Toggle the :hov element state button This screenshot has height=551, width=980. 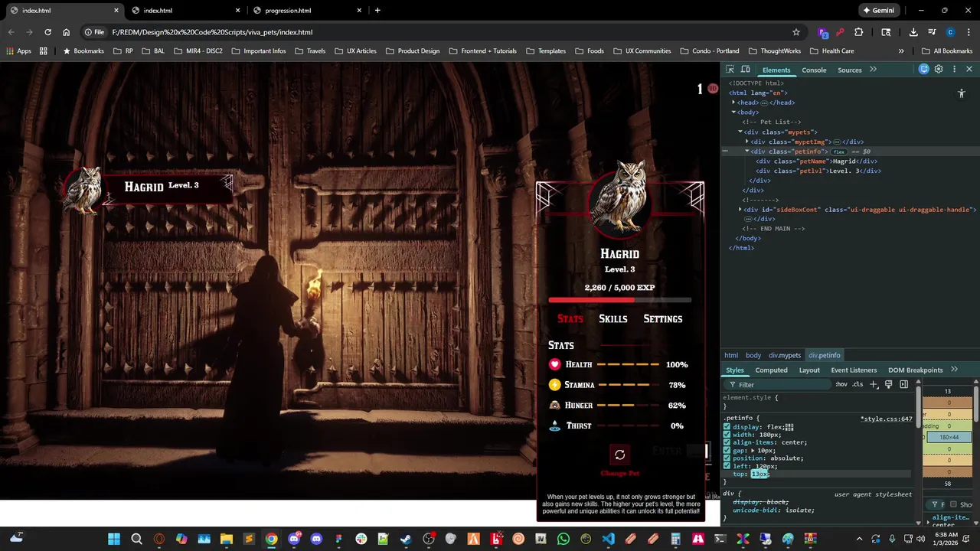click(841, 384)
